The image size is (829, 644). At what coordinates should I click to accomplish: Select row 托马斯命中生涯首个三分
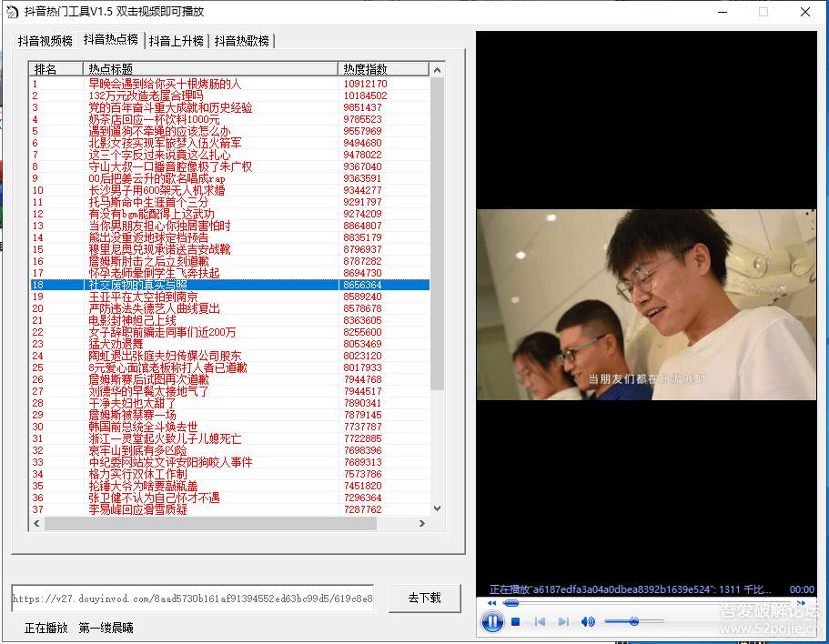pyautogui.click(x=229, y=202)
